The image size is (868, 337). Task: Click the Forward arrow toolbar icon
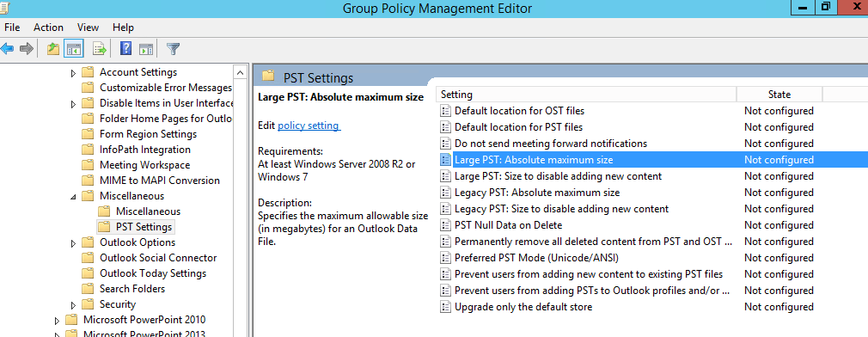click(x=26, y=49)
